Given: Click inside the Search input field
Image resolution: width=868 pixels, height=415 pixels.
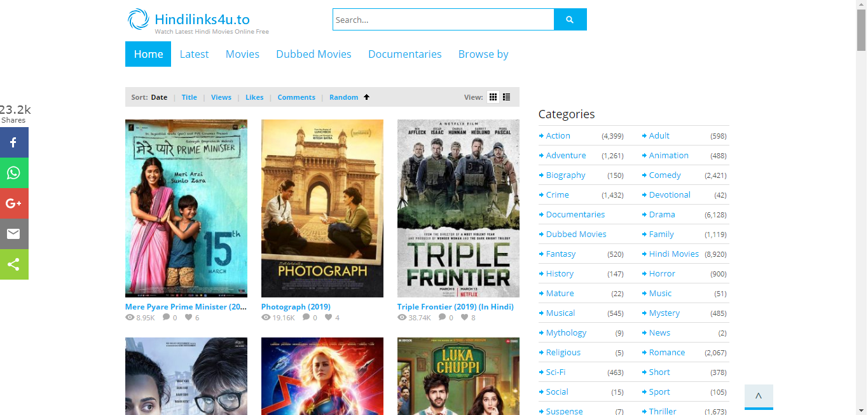Looking at the screenshot, I should tap(443, 20).
